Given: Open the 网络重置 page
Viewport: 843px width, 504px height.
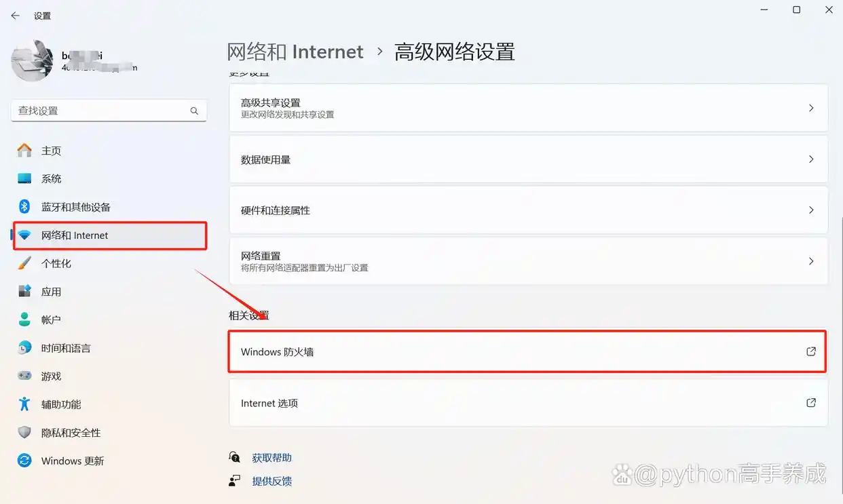Looking at the screenshot, I should point(811,260).
